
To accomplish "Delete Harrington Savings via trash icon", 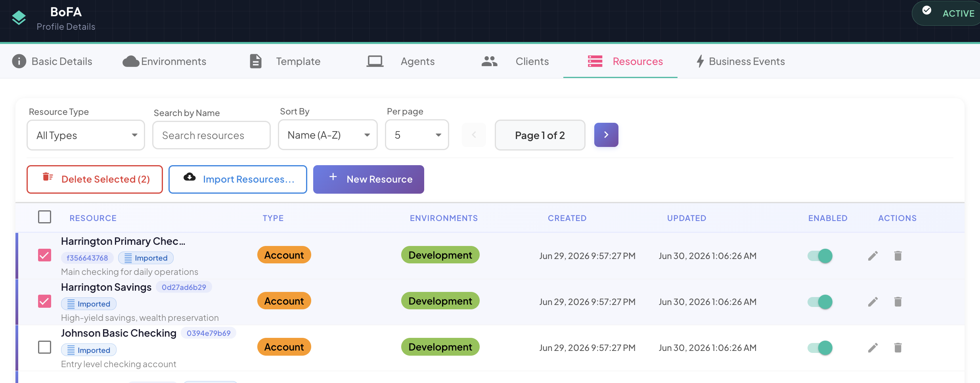I will pos(898,302).
